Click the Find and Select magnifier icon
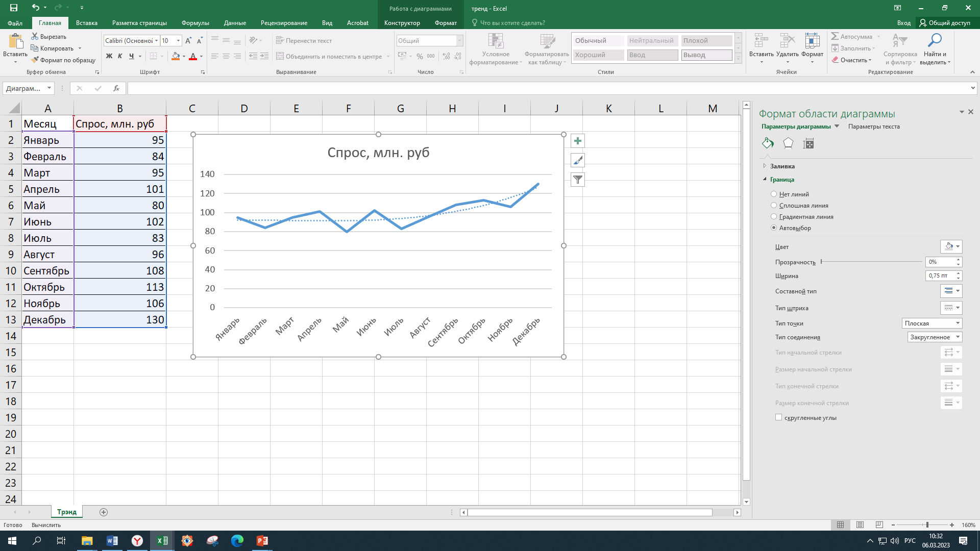The width and height of the screenshot is (980, 551). (x=935, y=41)
